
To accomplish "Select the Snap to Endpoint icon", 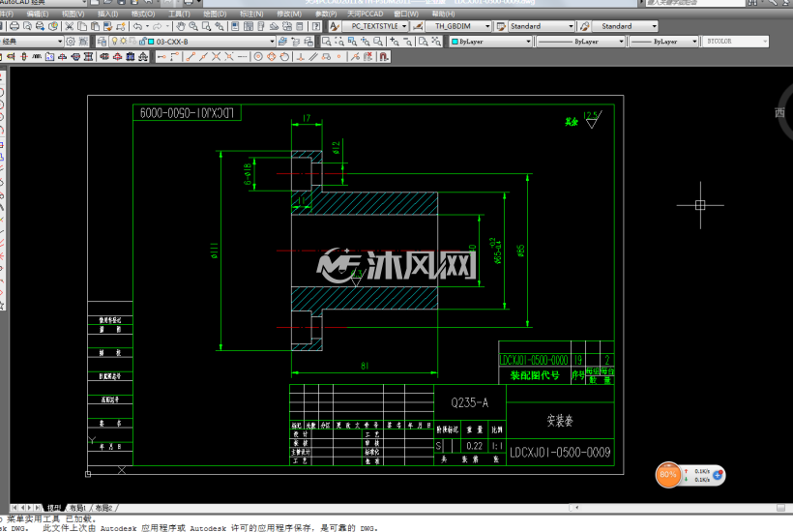I will [191, 57].
